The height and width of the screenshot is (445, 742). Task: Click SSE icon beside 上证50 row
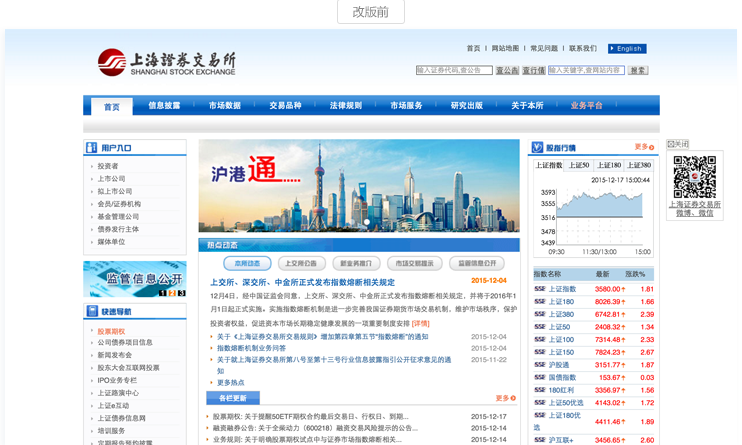point(539,327)
